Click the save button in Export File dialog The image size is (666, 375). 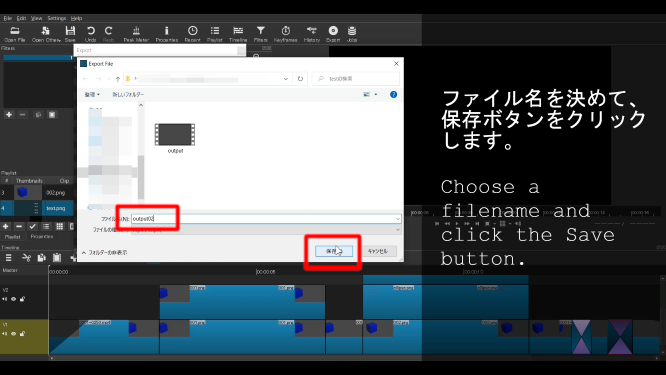(334, 251)
